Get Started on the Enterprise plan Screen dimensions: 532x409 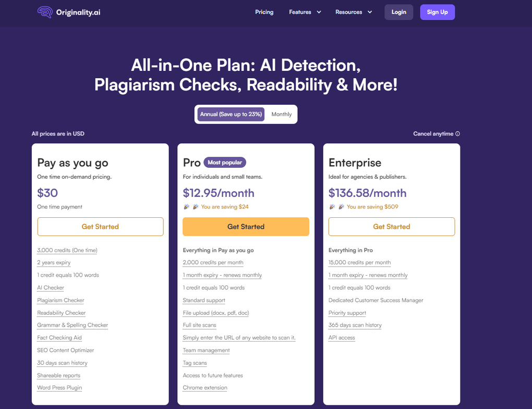click(x=391, y=226)
